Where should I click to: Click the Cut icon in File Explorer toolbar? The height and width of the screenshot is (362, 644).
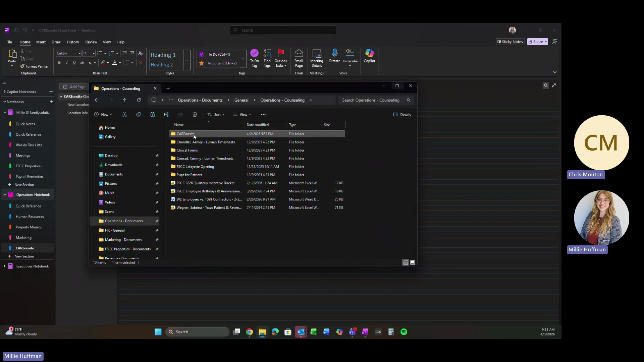[124, 115]
